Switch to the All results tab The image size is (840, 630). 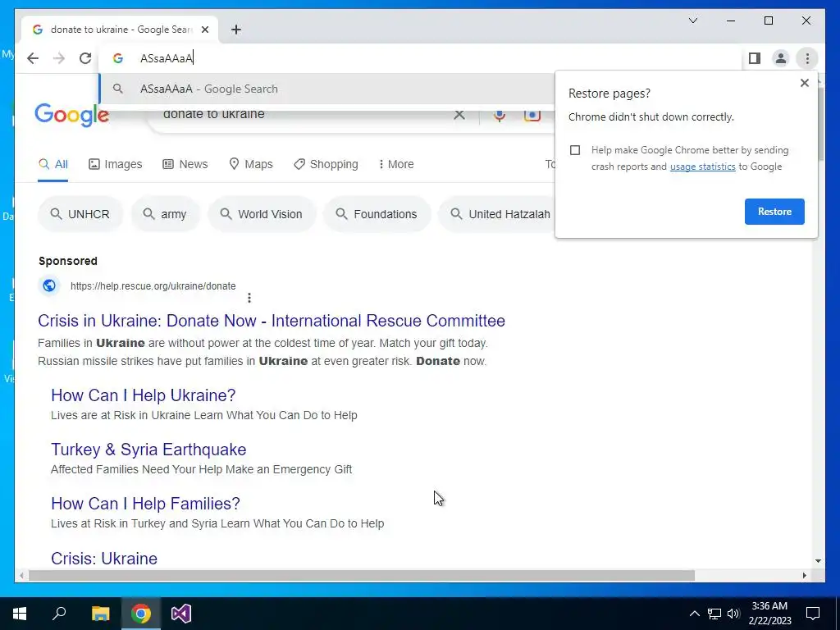53,164
